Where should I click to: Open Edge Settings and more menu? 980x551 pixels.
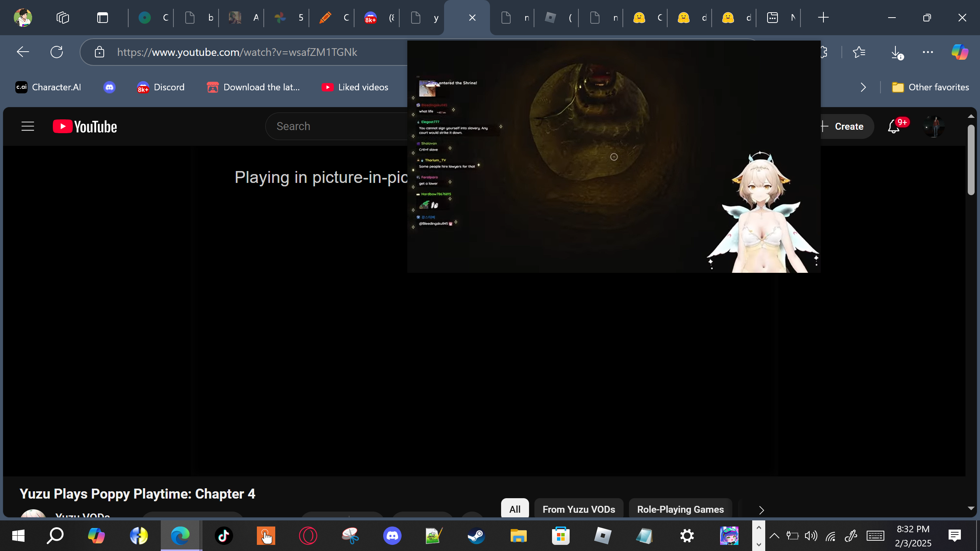coord(928,52)
